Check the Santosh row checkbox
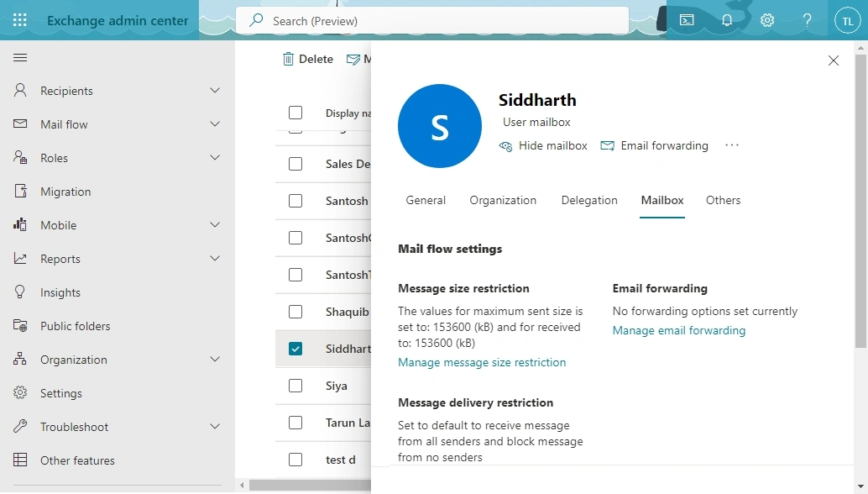This screenshot has height=494, width=868. point(295,201)
